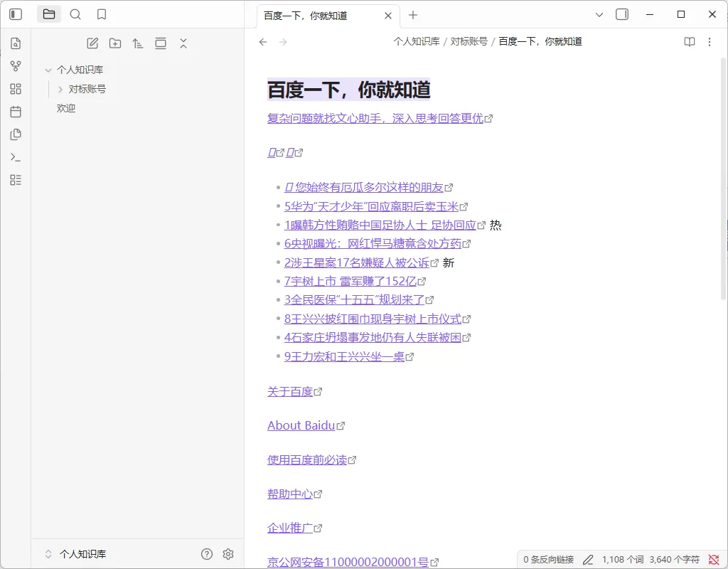Click the pencil edit mode icon in status bar

click(588, 560)
